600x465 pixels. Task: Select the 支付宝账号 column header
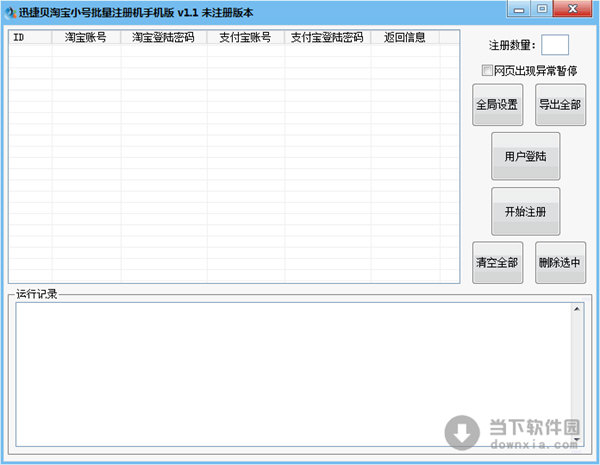coord(246,37)
